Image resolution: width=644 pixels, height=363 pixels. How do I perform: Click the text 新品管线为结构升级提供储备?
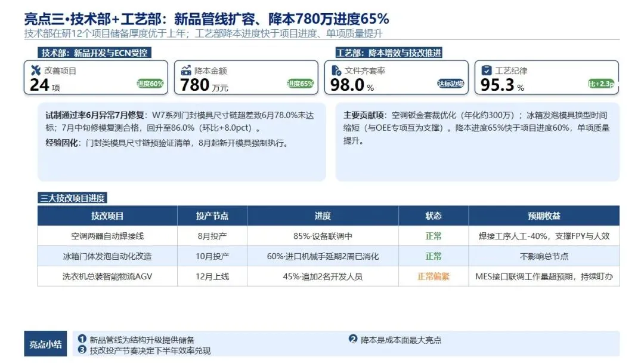pyautogui.click(x=142, y=340)
